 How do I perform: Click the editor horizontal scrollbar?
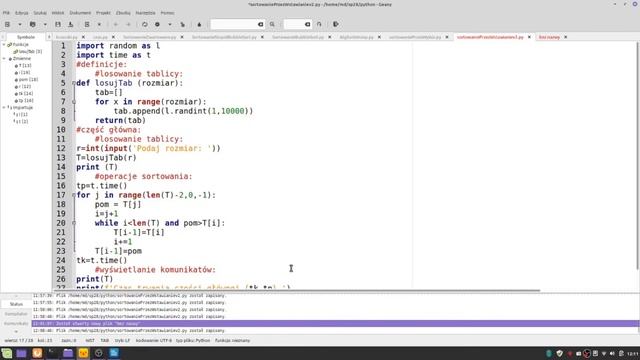pyautogui.click(x=298, y=291)
